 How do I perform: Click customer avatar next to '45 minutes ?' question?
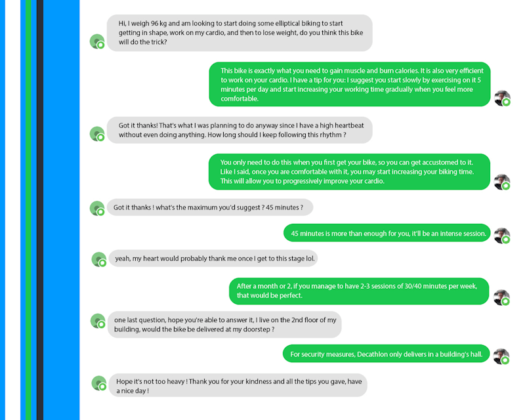coord(97,208)
